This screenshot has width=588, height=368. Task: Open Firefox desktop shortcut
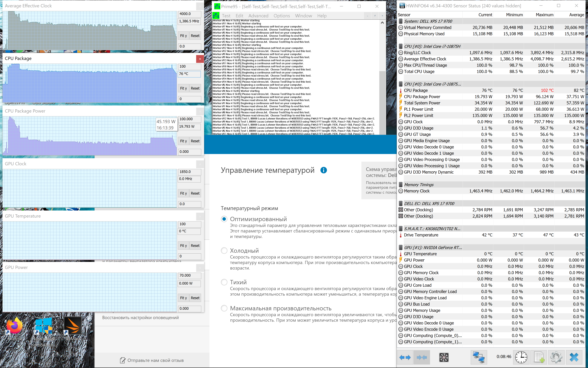pos(14,329)
